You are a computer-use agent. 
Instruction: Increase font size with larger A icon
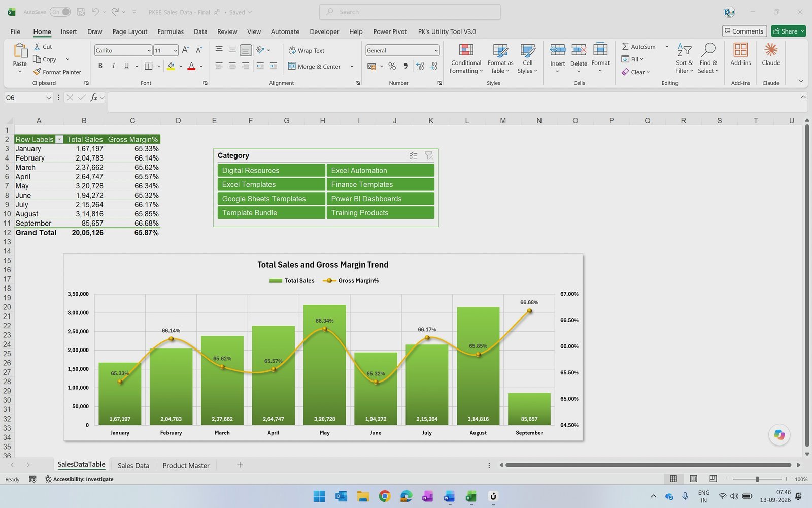click(x=185, y=50)
